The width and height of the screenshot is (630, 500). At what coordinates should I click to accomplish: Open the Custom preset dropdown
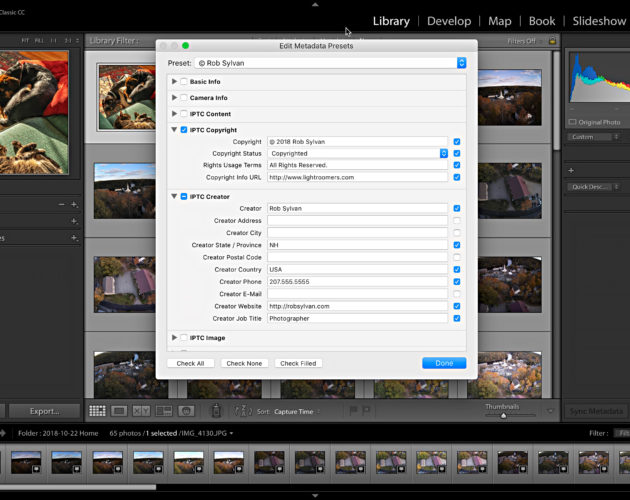(x=593, y=137)
